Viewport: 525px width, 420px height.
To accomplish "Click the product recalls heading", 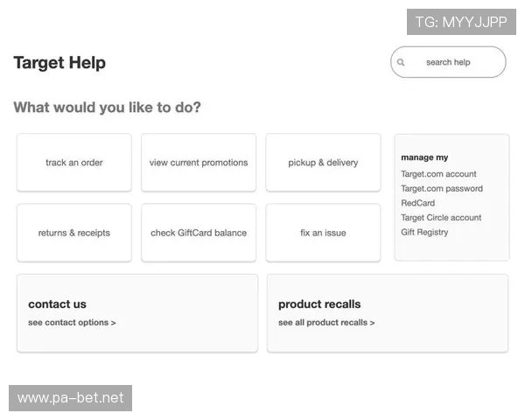I will pyautogui.click(x=319, y=304).
